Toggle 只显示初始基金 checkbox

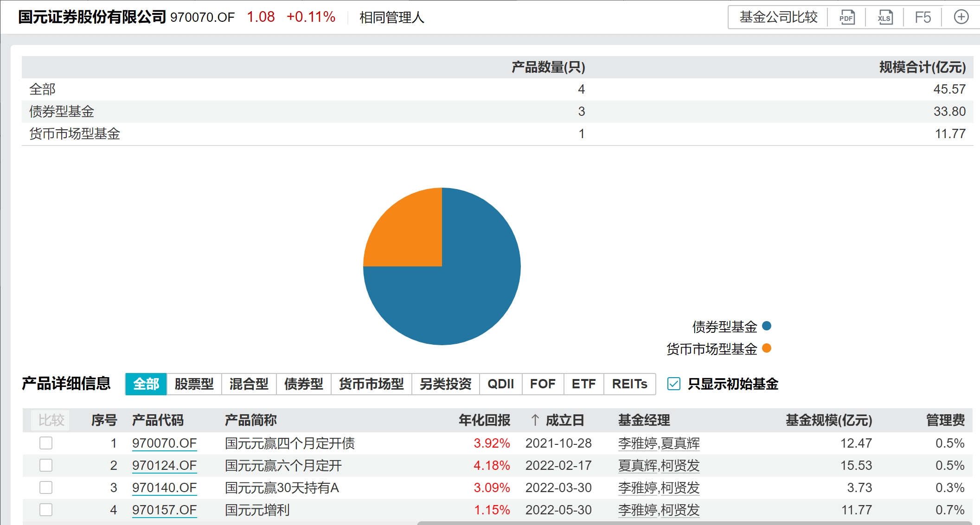[673, 384]
